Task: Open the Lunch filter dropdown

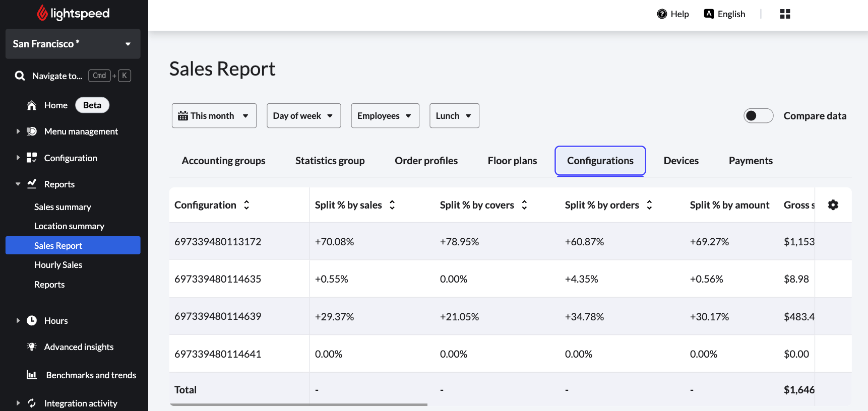Action: (454, 116)
